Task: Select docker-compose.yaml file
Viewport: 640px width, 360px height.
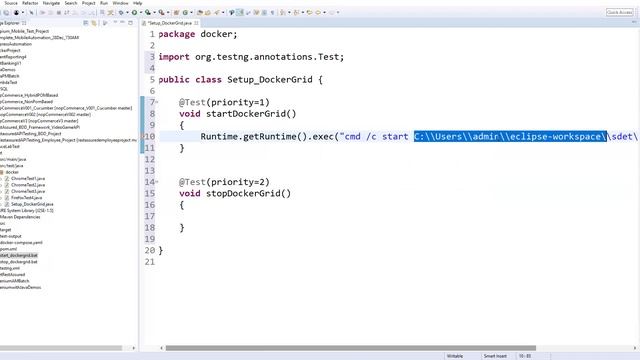Action: (x=21, y=242)
